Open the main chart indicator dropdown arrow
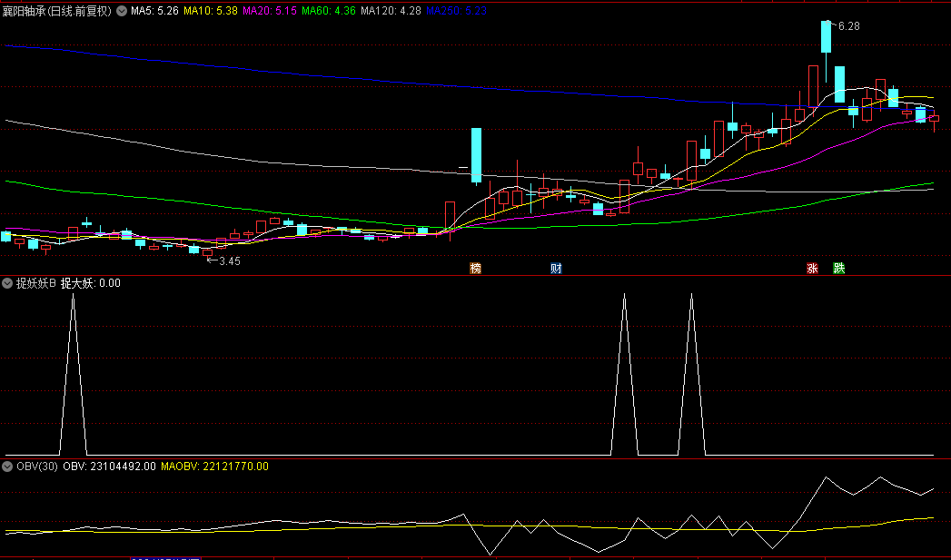The image size is (951, 560). click(x=122, y=10)
